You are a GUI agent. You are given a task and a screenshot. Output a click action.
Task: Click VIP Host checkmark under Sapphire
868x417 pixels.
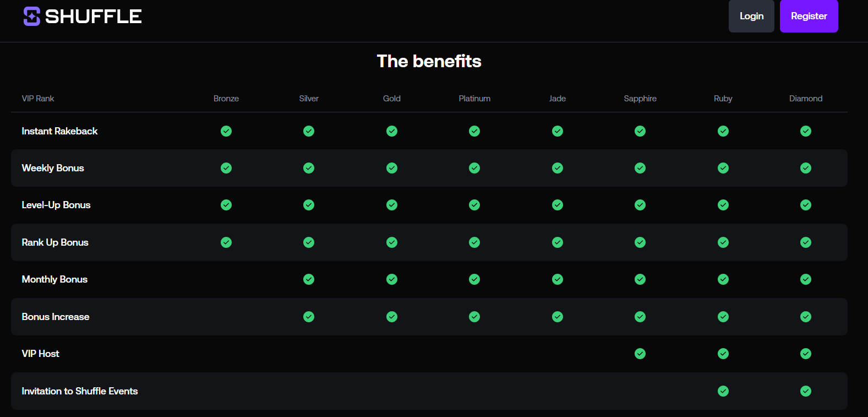(x=640, y=354)
